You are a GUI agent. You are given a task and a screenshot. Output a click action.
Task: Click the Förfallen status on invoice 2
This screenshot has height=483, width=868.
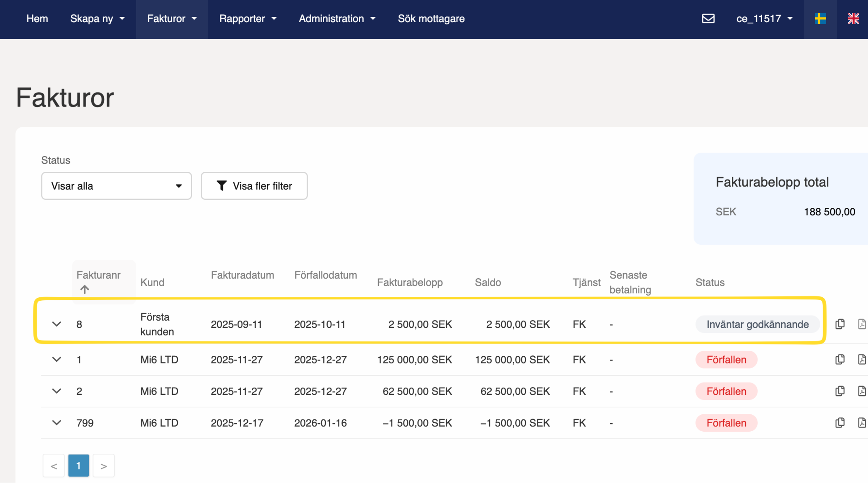pyautogui.click(x=726, y=391)
